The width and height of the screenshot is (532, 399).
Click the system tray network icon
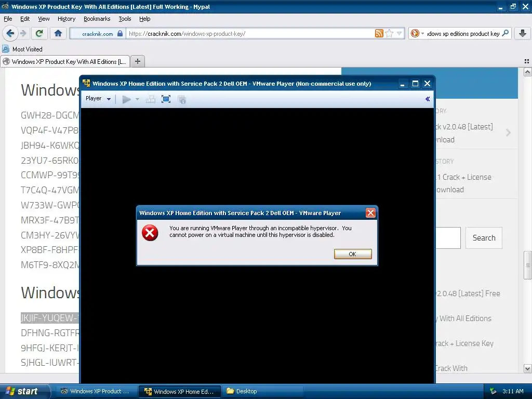493,391
